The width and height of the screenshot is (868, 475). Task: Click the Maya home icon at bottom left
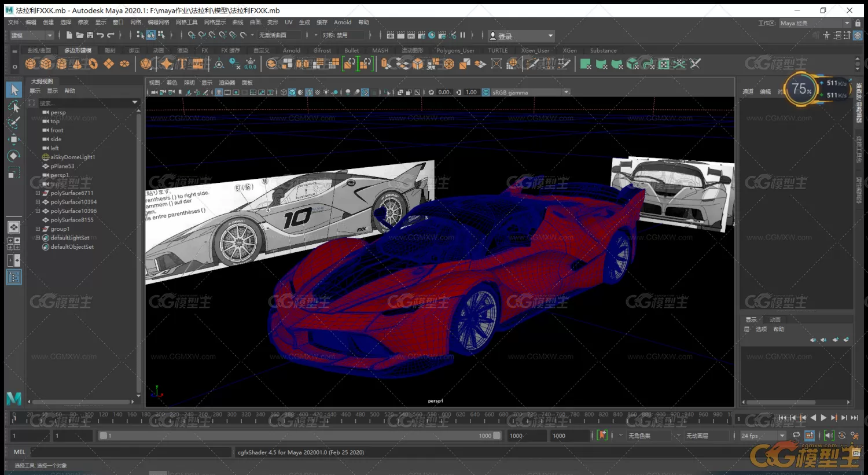14,398
